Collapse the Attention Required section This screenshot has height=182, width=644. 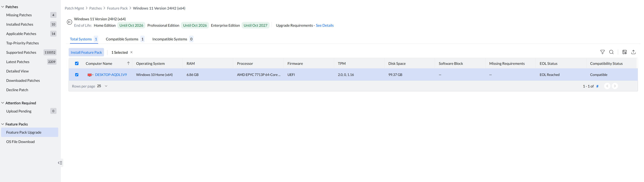[x=3, y=103]
